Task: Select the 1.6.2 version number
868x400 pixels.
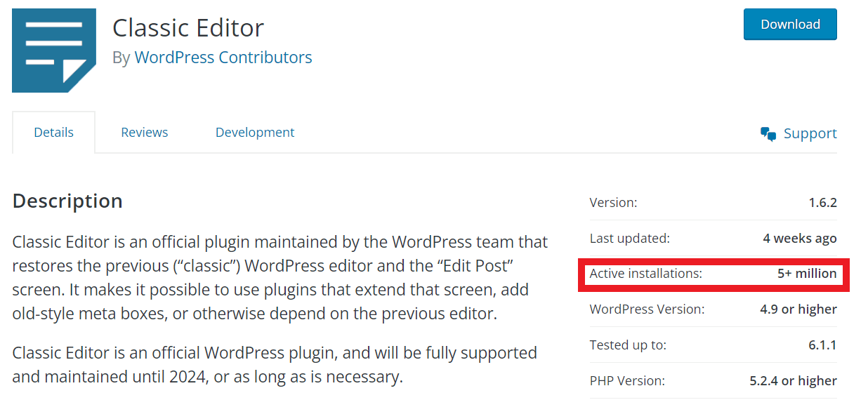Action: click(x=822, y=203)
